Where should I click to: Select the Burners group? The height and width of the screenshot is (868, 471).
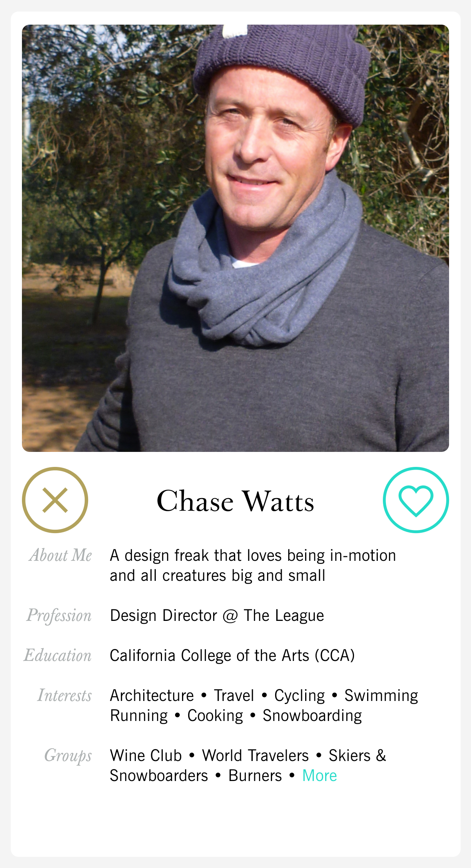255,776
